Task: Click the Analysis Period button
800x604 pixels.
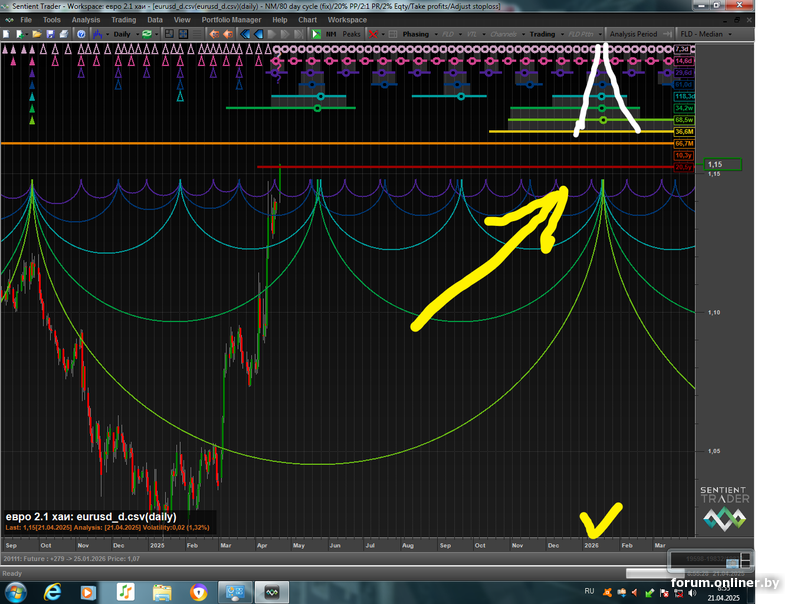Action: point(633,34)
